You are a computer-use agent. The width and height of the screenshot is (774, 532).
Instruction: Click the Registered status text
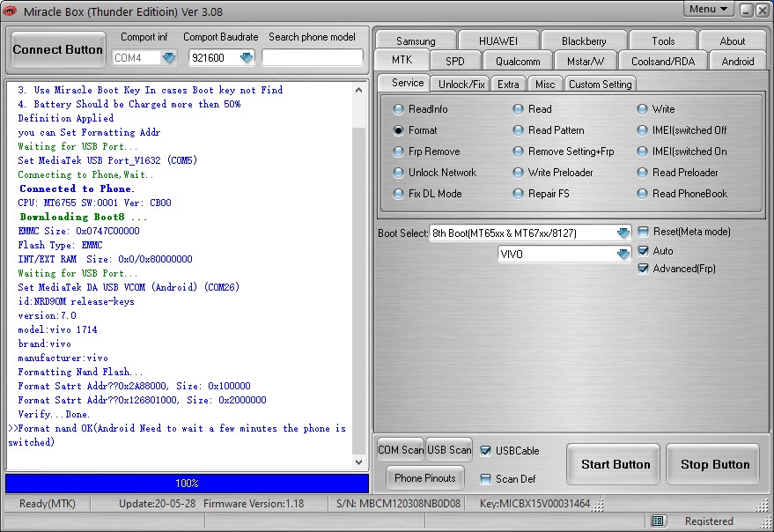point(709,521)
